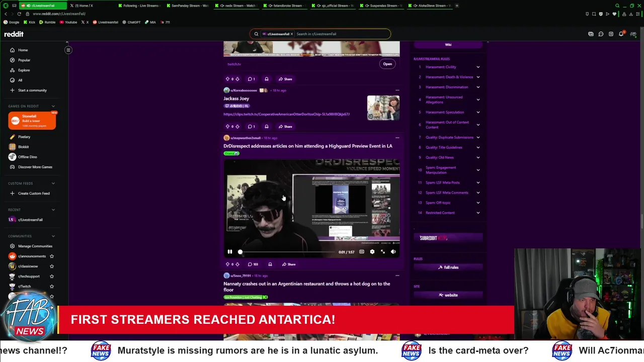The height and width of the screenshot is (362, 644).
Task: Open the Kick bookmark in bookmarks bar
Action: (30, 22)
